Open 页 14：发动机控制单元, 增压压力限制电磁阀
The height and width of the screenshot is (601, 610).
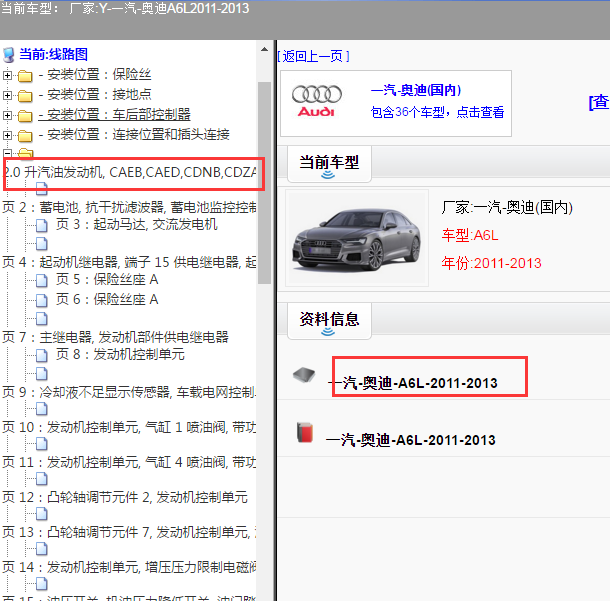coord(129,567)
